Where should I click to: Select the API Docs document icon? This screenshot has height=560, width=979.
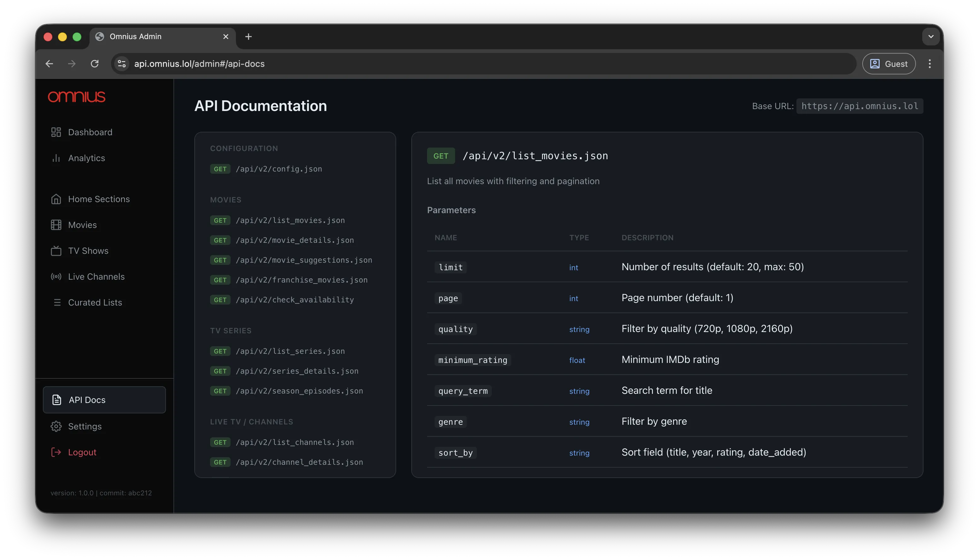[56, 400]
